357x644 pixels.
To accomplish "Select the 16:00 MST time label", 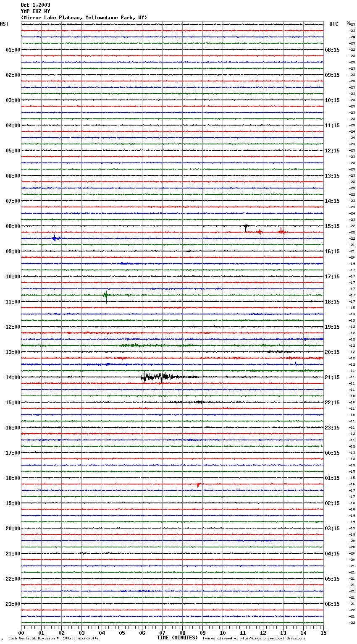I will (x=13, y=428).
